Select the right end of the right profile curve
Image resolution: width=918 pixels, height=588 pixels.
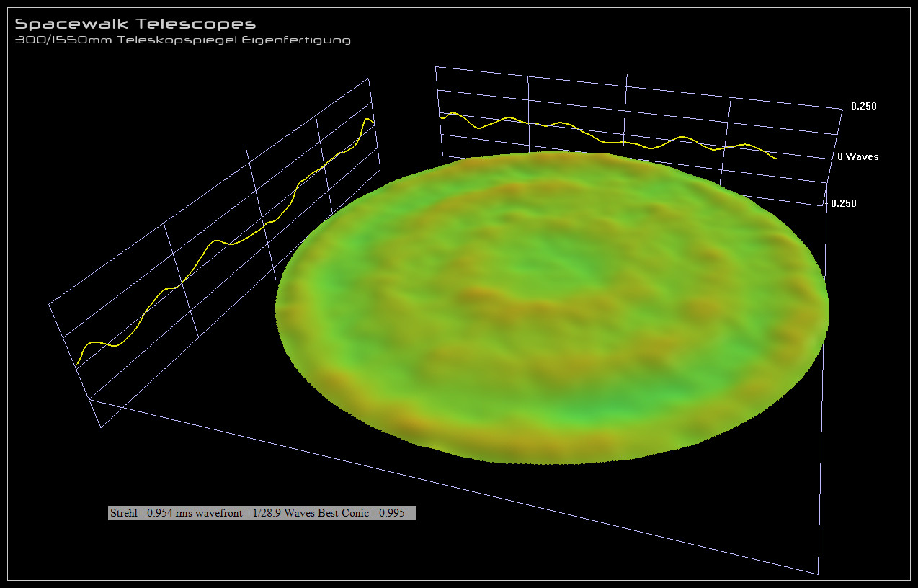tap(775, 158)
